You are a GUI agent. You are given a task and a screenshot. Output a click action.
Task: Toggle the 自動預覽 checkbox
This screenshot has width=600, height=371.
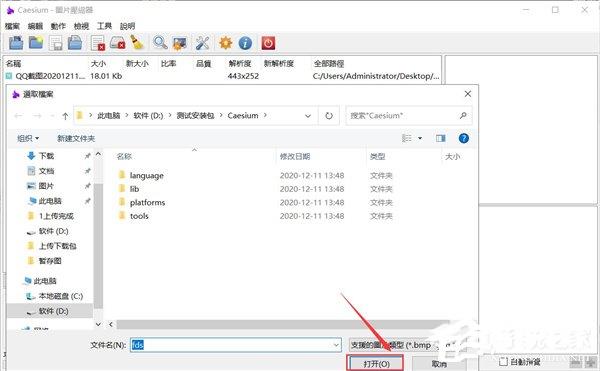point(504,361)
